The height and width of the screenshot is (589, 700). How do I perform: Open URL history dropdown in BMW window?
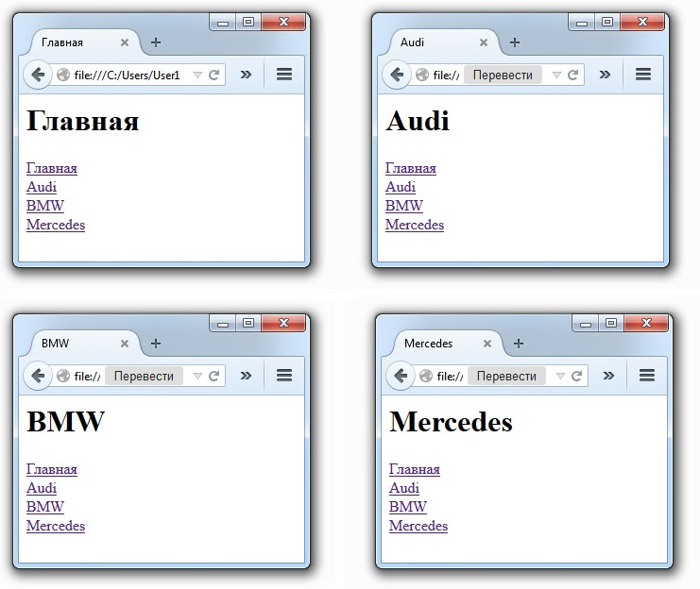[197, 377]
